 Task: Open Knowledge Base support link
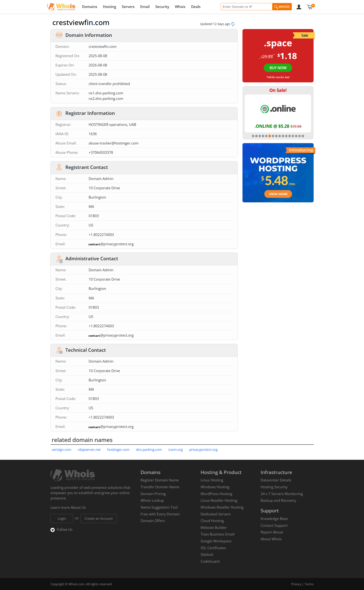tap(274, 519)
